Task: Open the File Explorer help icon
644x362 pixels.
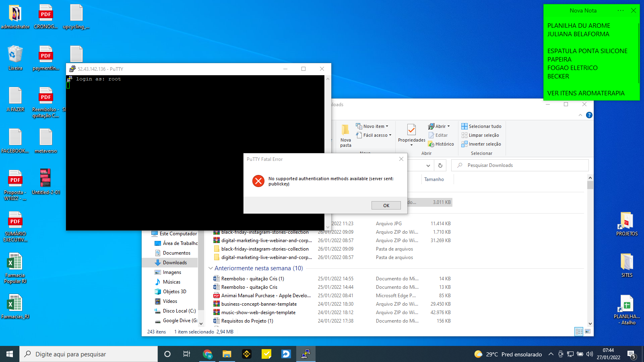Action: [589, 115]
